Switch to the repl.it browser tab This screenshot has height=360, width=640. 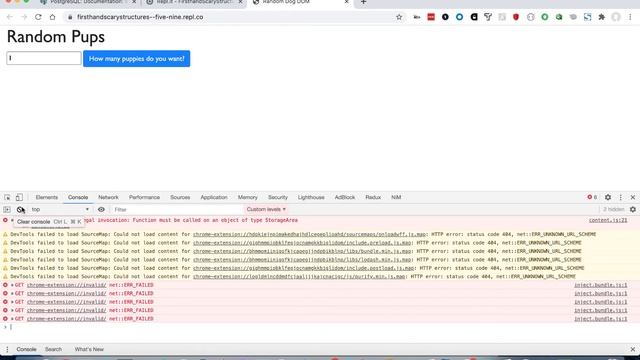pos(195,2)
